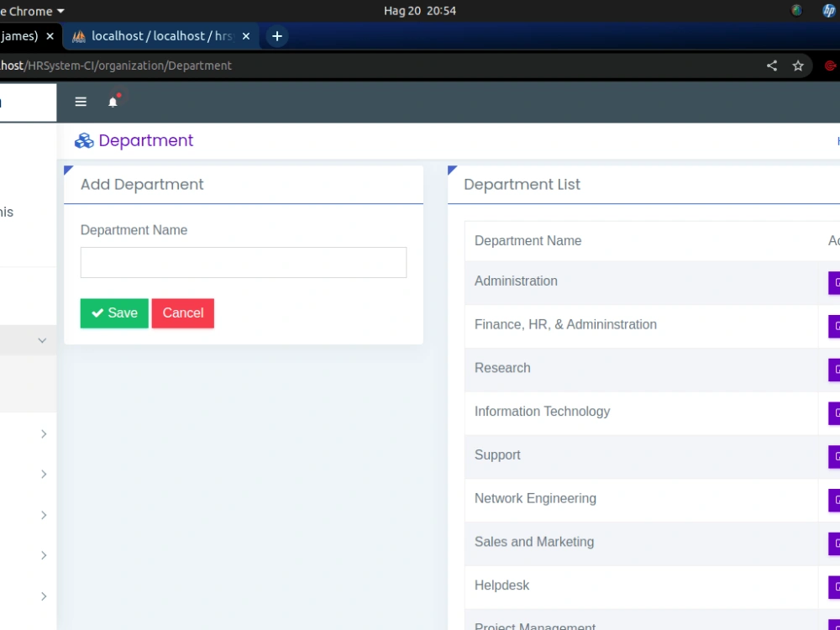Select the Sales and Marketing entry
Viewport: 840px width, 630px height.
point(534,542)
